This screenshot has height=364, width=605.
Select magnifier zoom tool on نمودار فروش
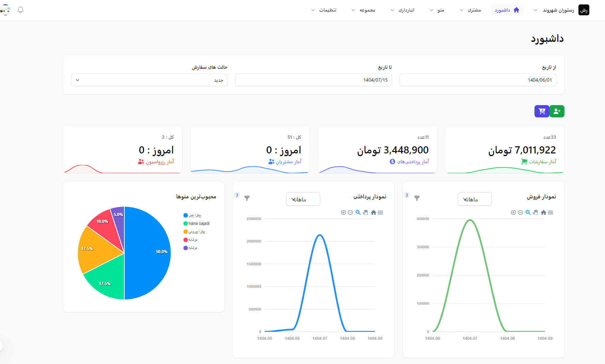pos(528,213)
